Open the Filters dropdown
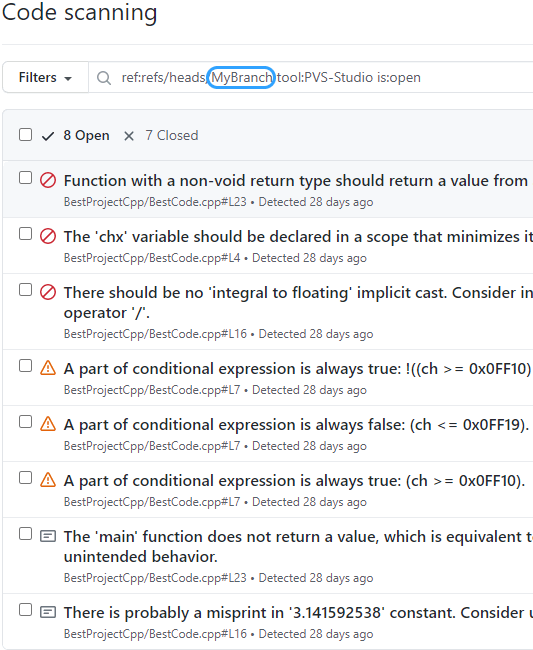Image resolution: width=533 pixels, height=650 pixels. [45, 78]
